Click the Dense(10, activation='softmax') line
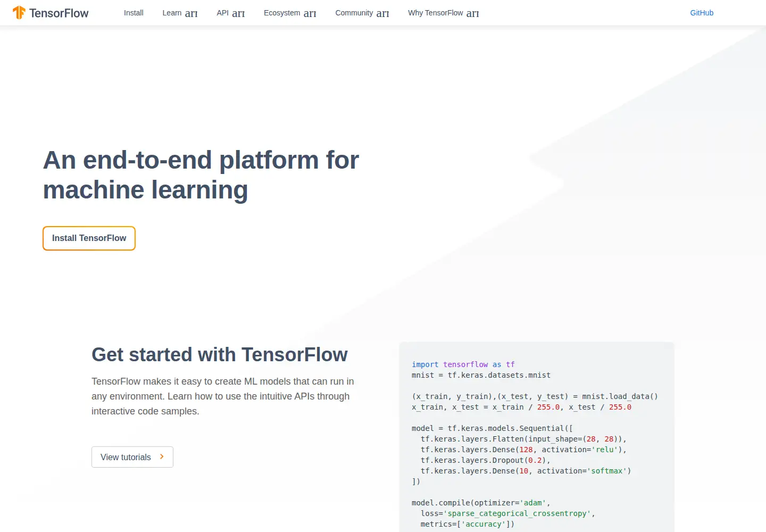The image size is (766, 532). 526,471
